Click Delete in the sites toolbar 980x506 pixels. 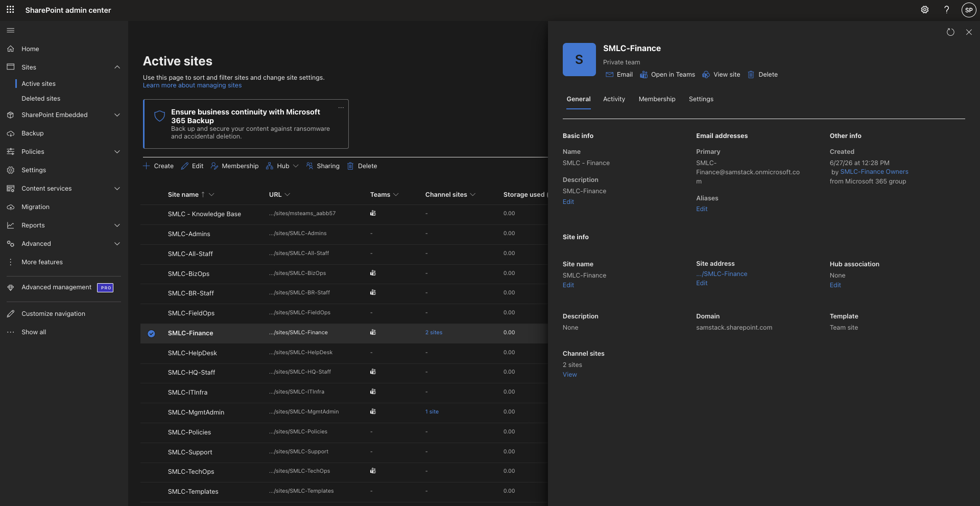pos(362,166)
